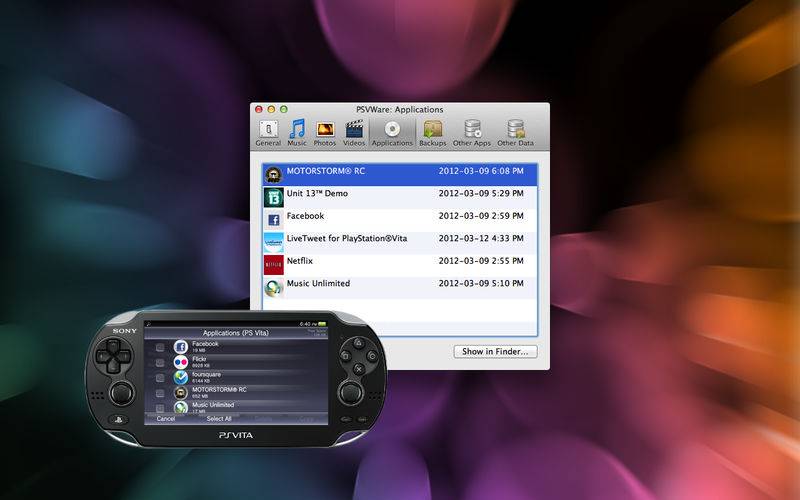Switch to the Music pane

point(297,134)
